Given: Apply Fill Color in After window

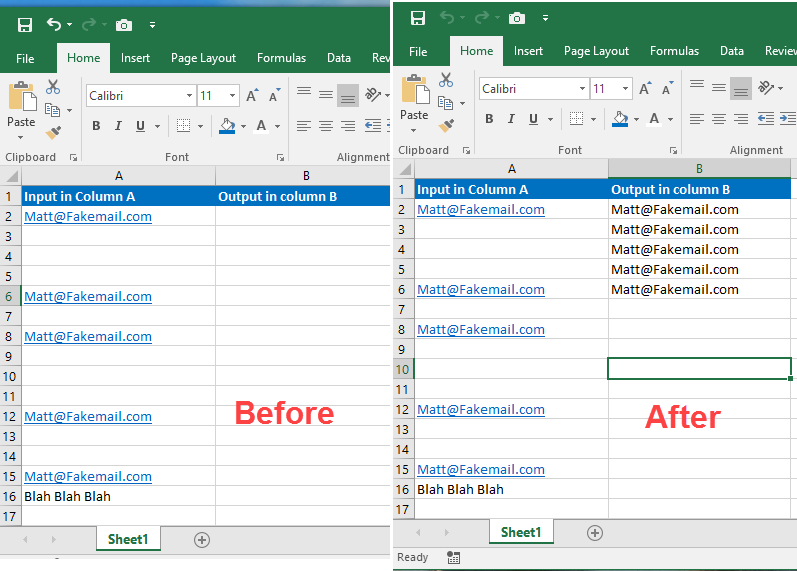Looking at the screenshot, I should pyautogui.click(x=620, y=118).
